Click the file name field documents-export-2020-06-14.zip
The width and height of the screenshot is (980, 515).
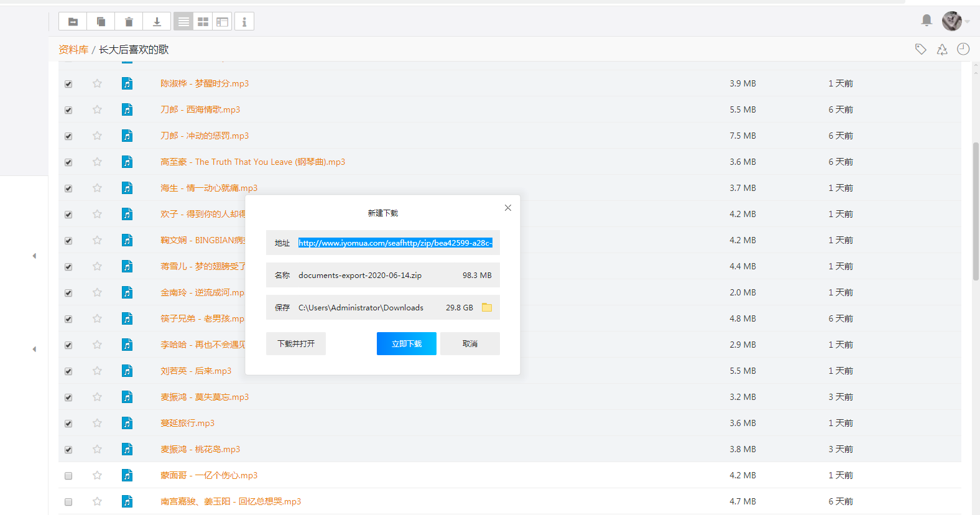tap(383, 275)
